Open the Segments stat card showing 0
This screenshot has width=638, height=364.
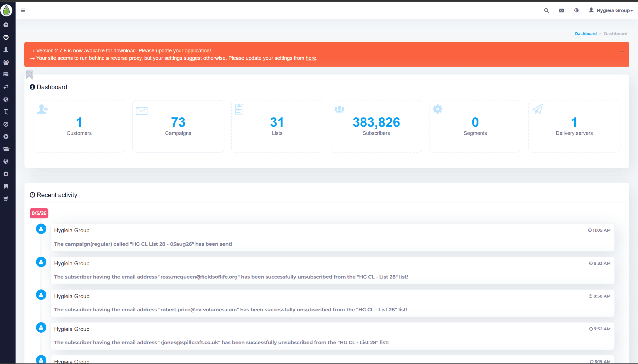[x=475, y=126]
